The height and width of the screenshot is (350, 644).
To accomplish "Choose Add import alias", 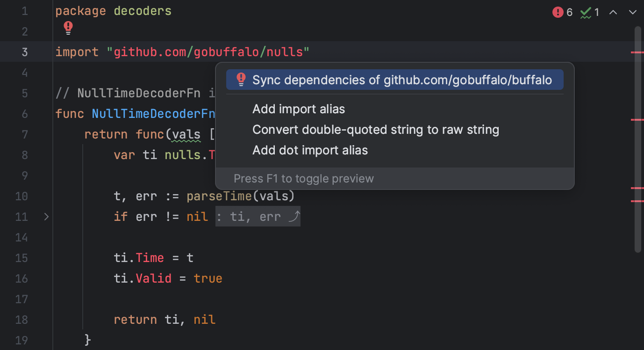I will click(x=299, y=109).
